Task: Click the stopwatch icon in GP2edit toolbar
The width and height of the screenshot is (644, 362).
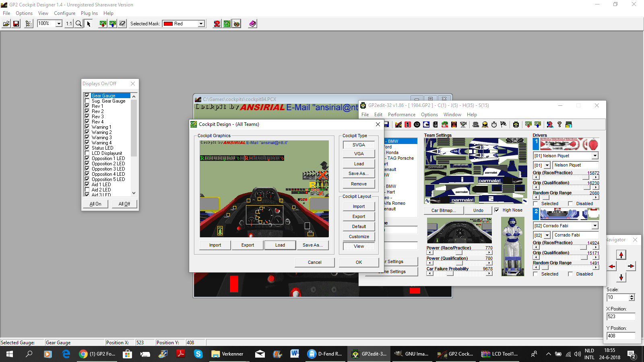Action: point(494,125)
